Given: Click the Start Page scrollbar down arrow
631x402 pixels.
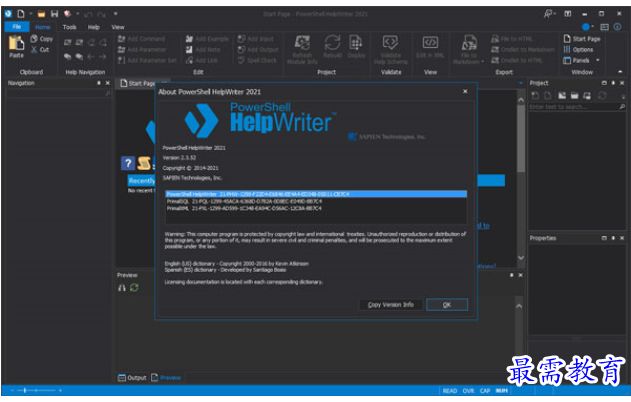Looking at the screenshot, I should (521, 258).
